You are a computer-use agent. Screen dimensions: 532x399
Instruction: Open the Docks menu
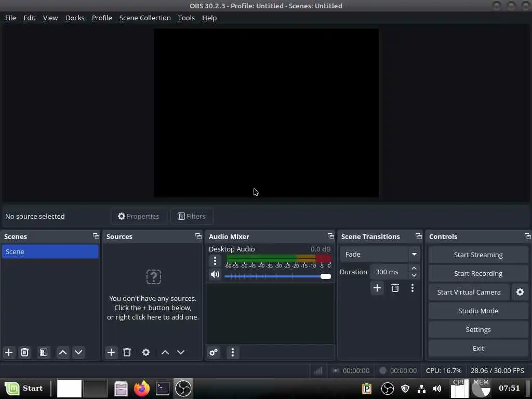[x=75, y=18]
